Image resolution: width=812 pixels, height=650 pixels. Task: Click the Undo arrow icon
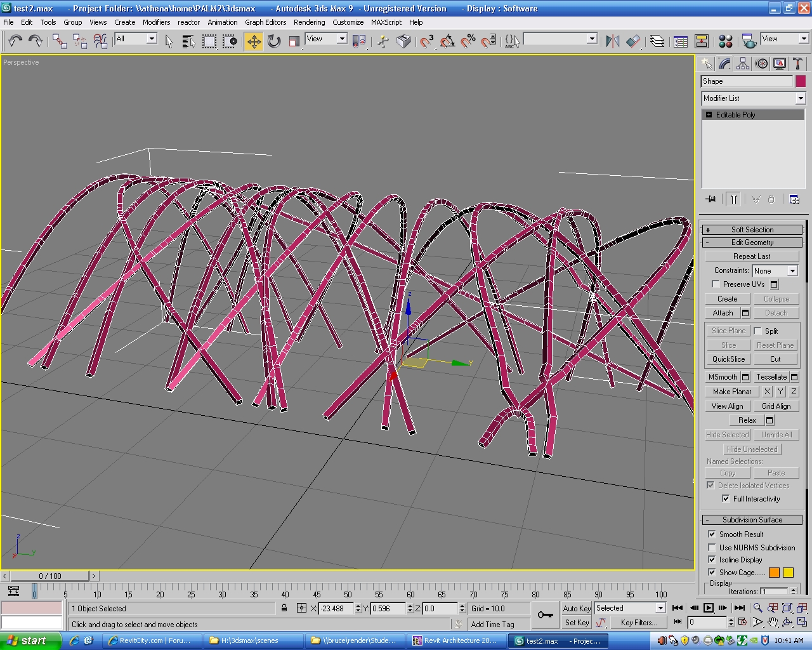pos(15,42)
